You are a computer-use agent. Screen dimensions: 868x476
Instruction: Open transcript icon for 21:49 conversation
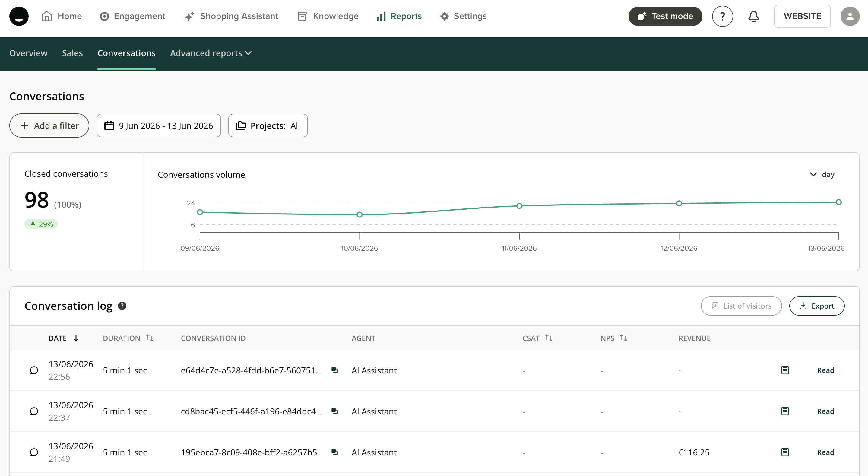pos(785,452)
